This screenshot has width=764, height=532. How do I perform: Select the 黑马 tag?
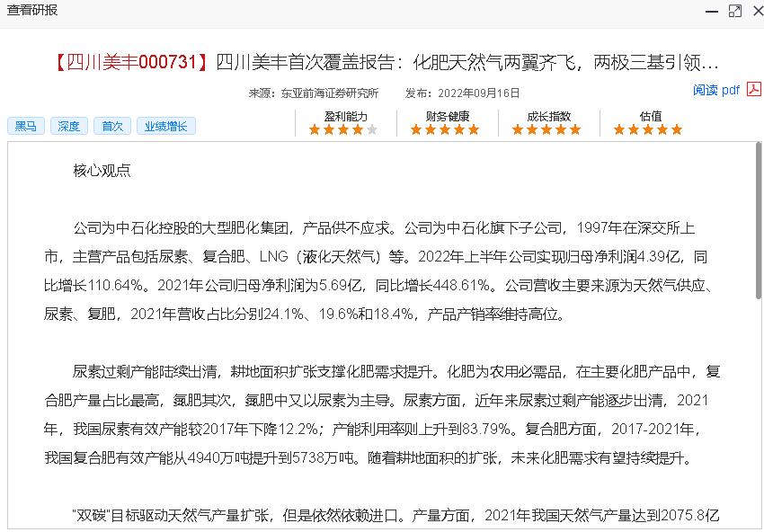click(26, 126)
